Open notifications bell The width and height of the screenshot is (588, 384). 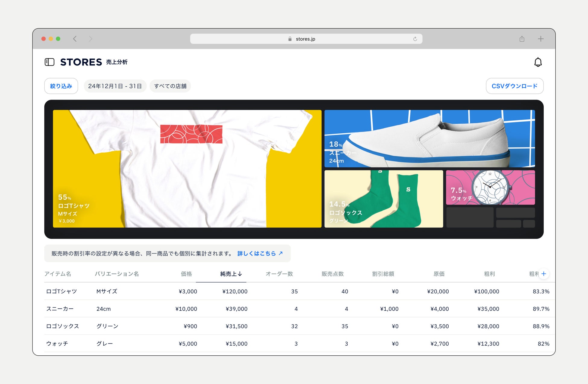538,62
